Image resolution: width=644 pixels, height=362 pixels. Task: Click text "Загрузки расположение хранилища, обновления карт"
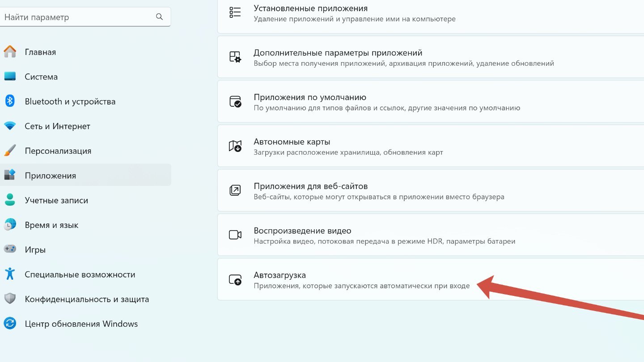tap(348, 152)
